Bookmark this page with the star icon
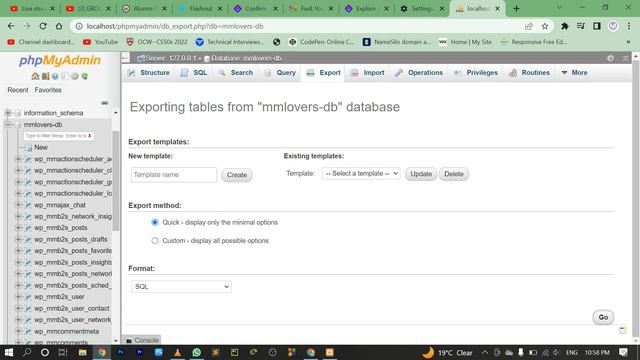 [545, 26]
